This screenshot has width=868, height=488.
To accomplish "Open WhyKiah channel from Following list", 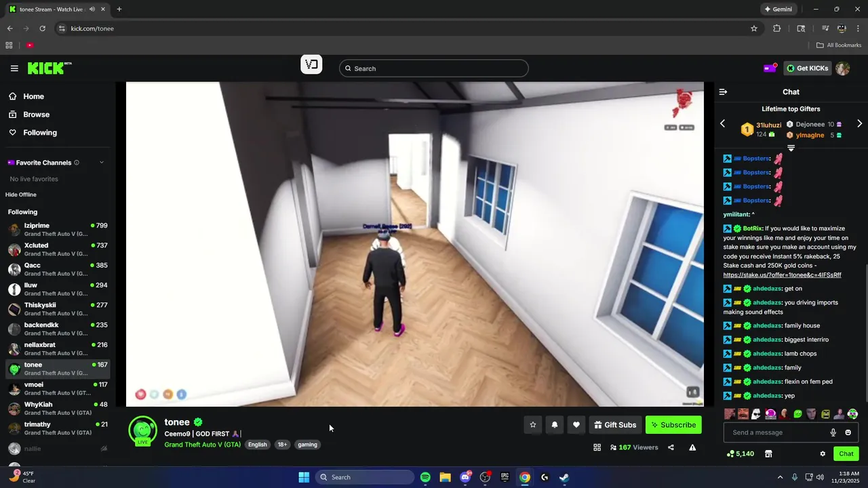I will tap(58, 408).
